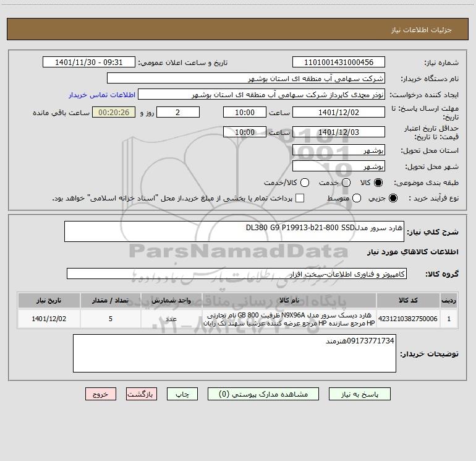
Task: Click the product name cell N9X96A
Action: [x=289, y=319]
